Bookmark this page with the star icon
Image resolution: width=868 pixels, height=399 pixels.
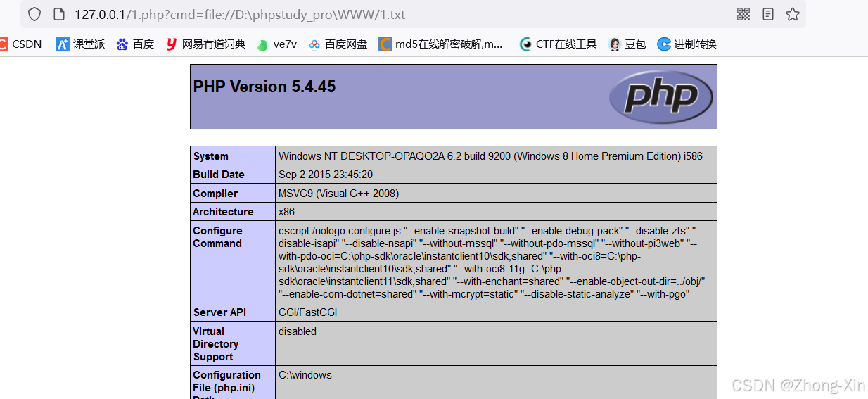(793, 14)
